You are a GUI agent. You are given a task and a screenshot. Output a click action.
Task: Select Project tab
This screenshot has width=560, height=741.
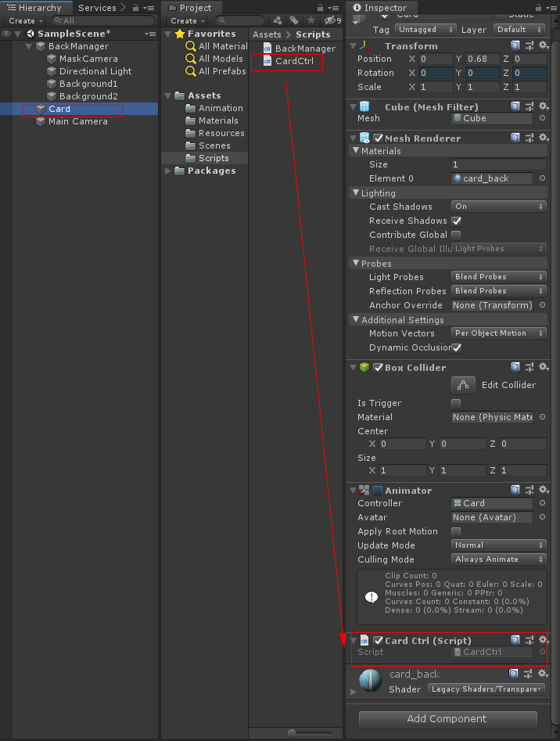pyautogui.click(x=190, y=8)
